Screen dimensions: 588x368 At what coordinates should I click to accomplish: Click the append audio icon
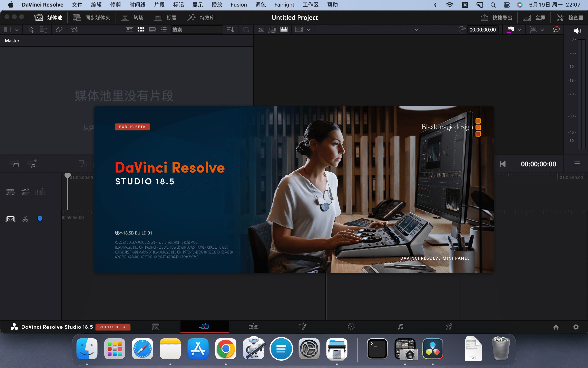pos(32,163)
